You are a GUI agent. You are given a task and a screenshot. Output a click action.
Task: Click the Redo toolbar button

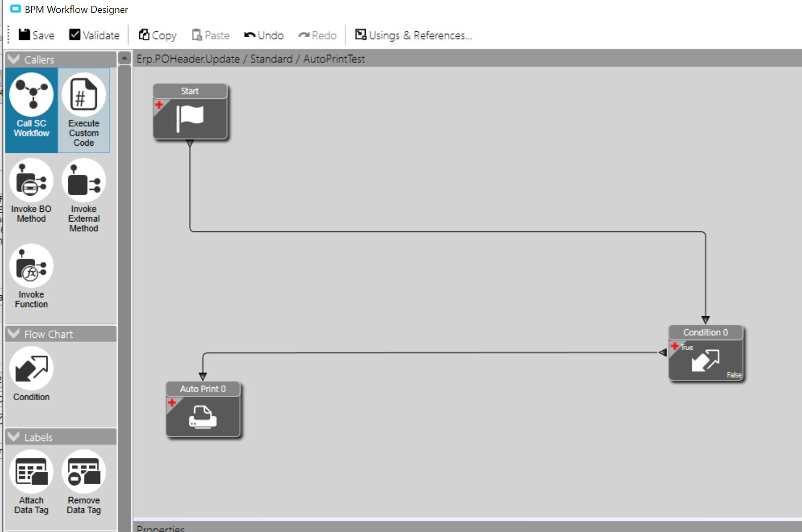tap(317, 35)
